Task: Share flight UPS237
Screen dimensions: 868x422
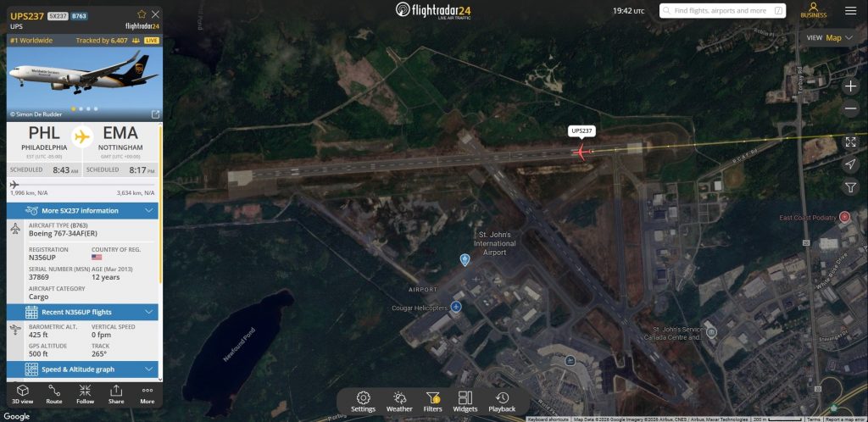Action: [116, 394]
